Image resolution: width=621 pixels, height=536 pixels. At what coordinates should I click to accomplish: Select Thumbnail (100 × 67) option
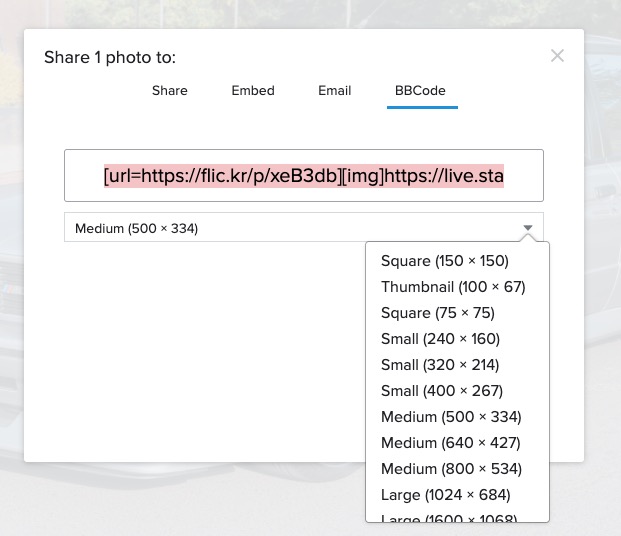pos(453,287)
